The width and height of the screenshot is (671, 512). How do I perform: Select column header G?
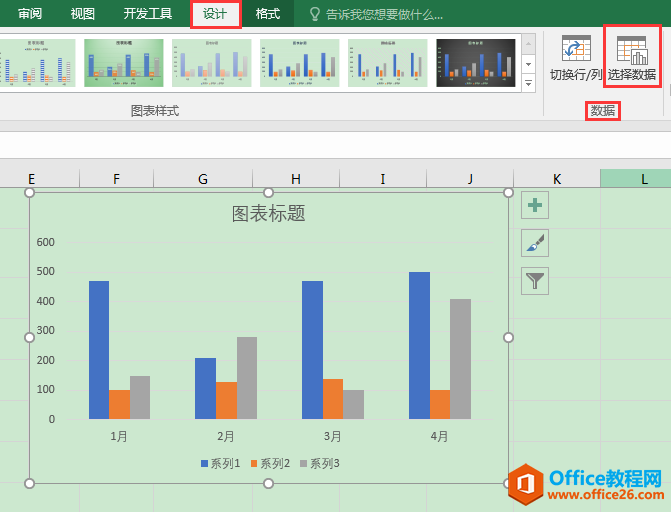coord(203,179)
